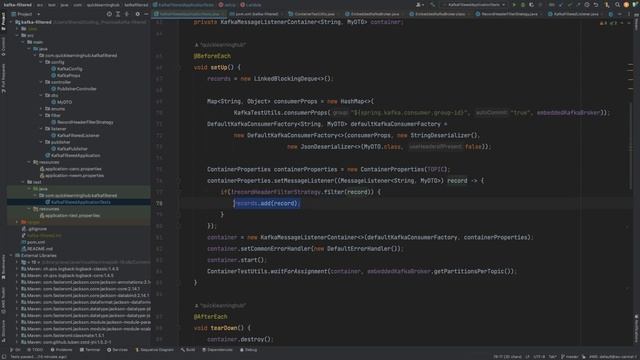Screen dimensions: 640x360
Task: Click the Debug bug icon in toolbar
Action: pyautogui.click(x=523, y=5)
